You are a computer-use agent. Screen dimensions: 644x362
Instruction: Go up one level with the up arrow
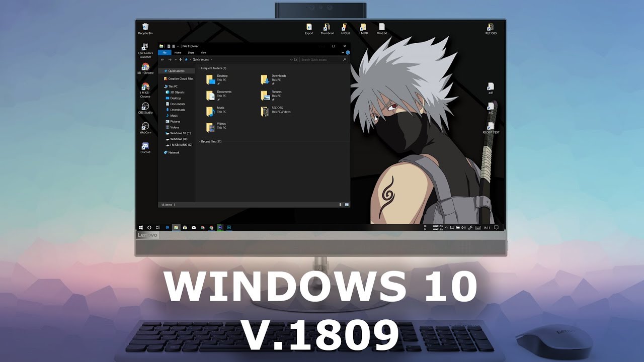pos(181,60)
